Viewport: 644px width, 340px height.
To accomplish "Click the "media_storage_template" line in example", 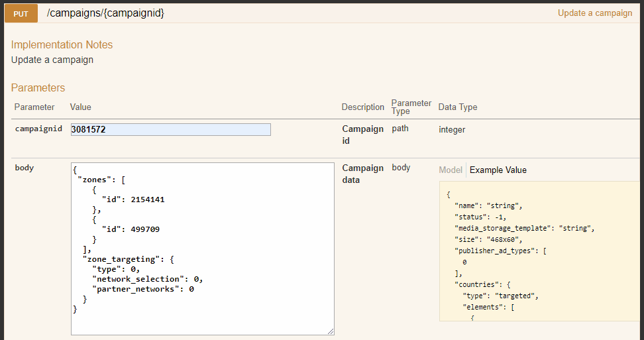I will coord(524,228).
